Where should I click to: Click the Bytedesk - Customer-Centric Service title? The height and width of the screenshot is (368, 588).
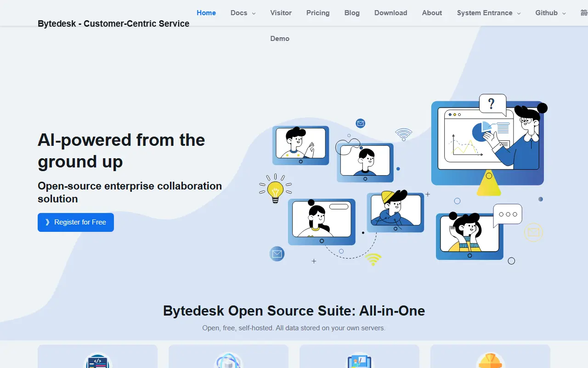pos(113,24)
